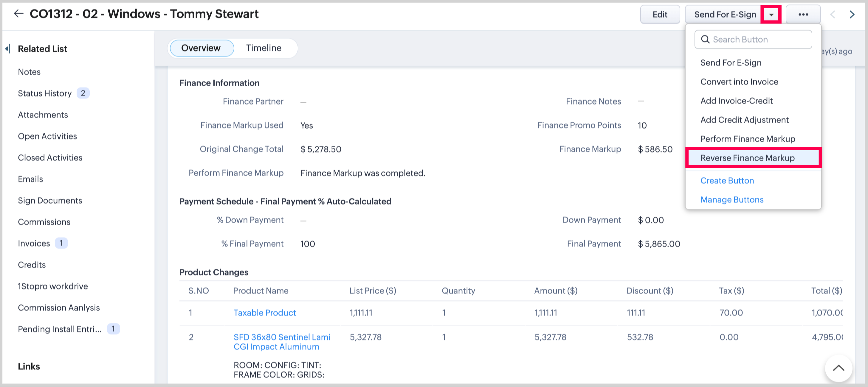Image resolution: width=868 pixels, height=387 pixels.
Task: Go to next record arrow
Action: click(852, 15)
